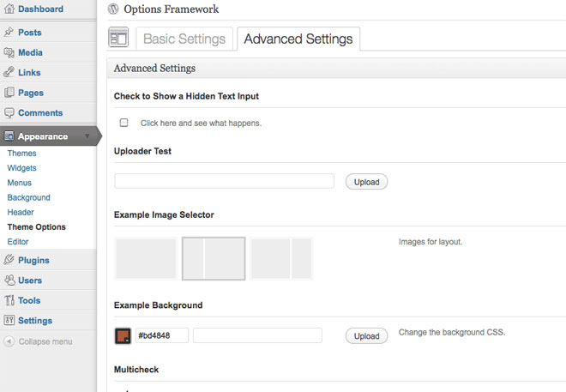The width and height of the screenshot is (566, 392).
Task: Open the Users menu
Action: click(30, 280)
